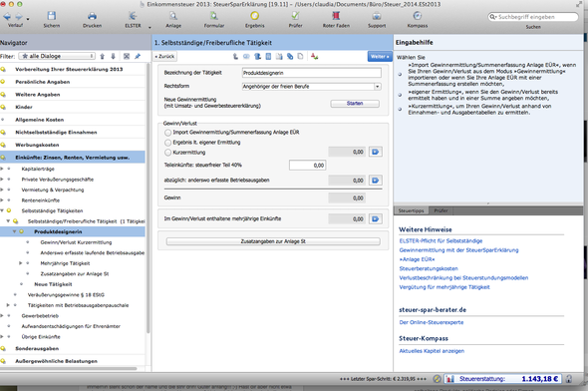Click the navigator up-arrow icon

pyautogui.click(x=103, y=56)
